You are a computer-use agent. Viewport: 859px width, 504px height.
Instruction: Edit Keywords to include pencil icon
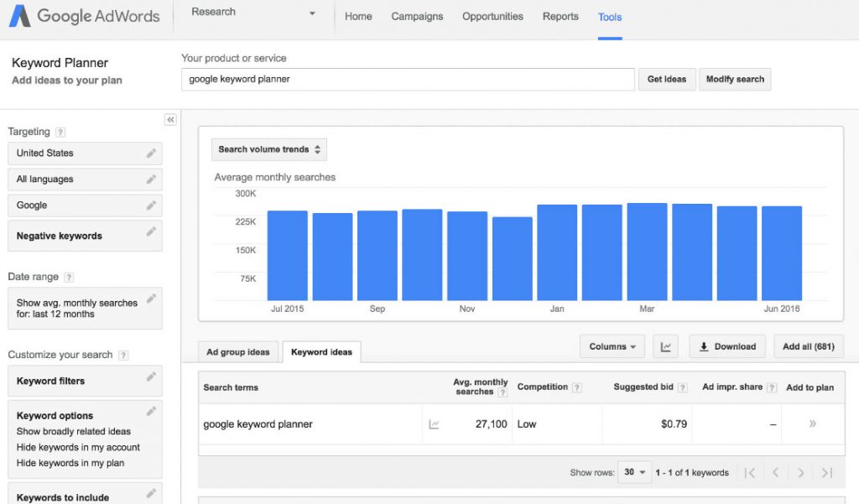[x=151, y=494]
